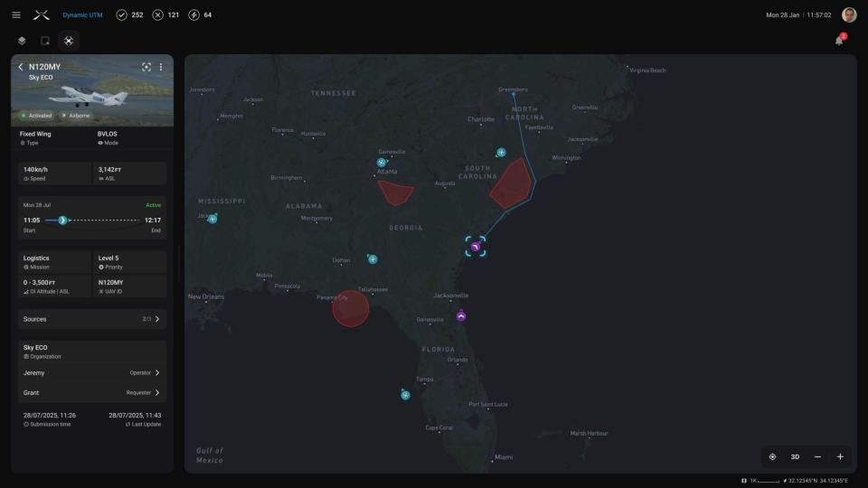
Task: Toggle the 3D map view
Action: point(795,456)
